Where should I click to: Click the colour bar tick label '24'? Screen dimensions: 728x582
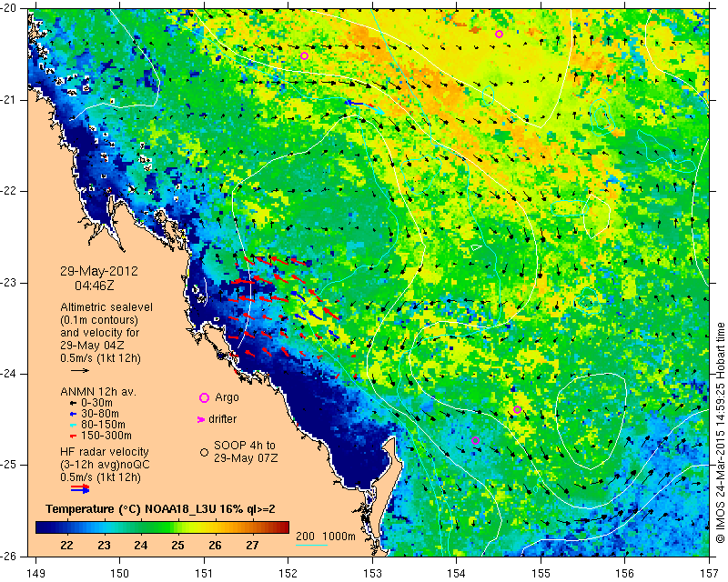(141, 545)
